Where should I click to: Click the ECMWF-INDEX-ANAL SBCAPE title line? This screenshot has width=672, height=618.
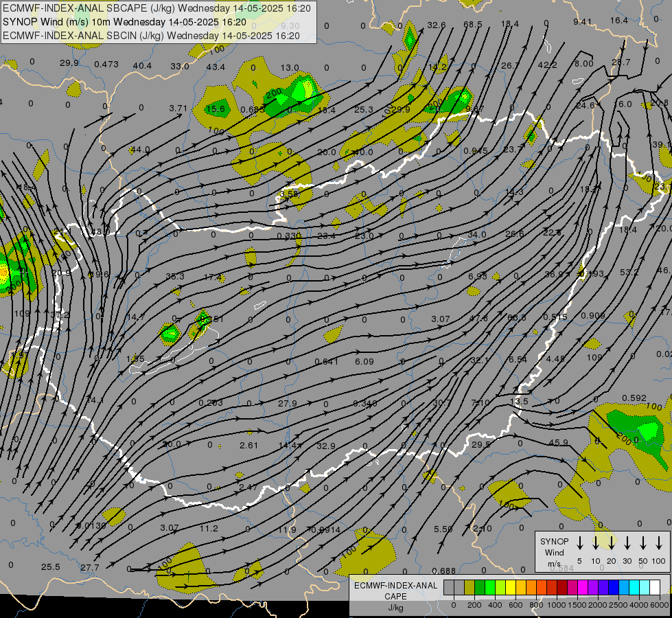[x=157, y=8]
